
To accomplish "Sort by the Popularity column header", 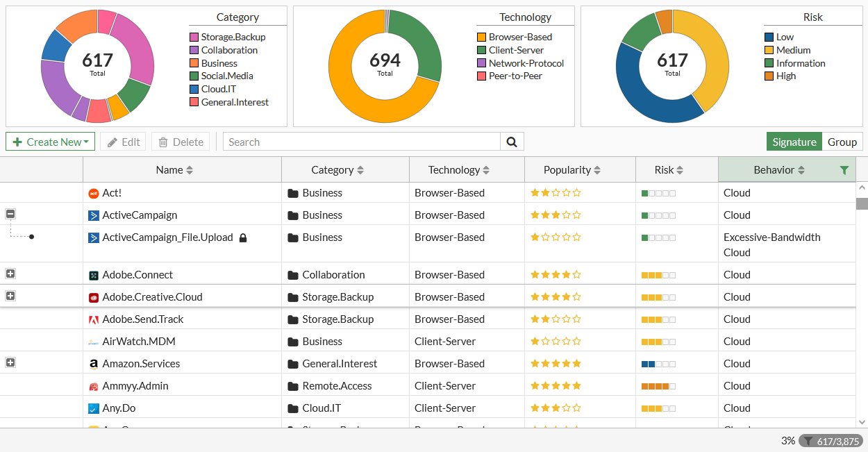I will (572, 170).
